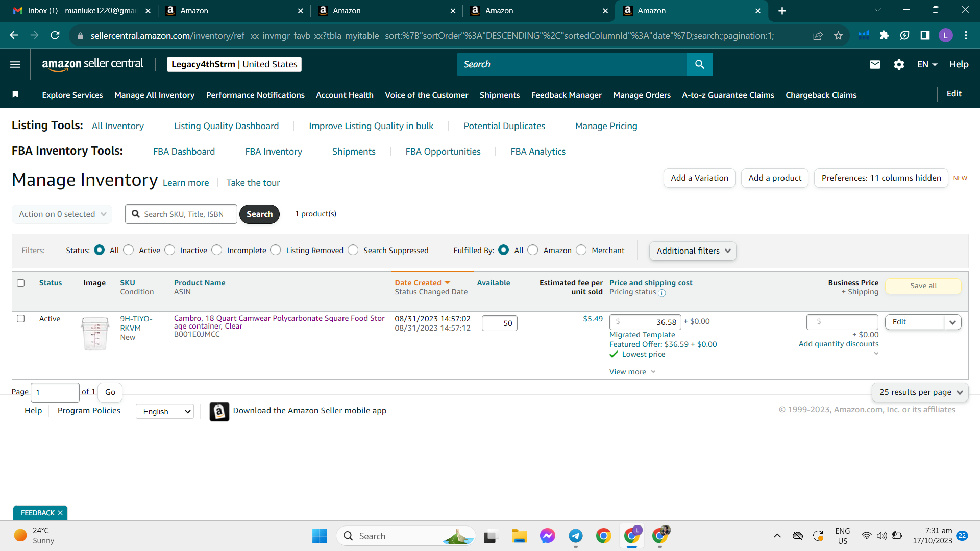Click the magnifier search button in header
980x551 pixels.
pyautogui.click(x=699, y=64)
